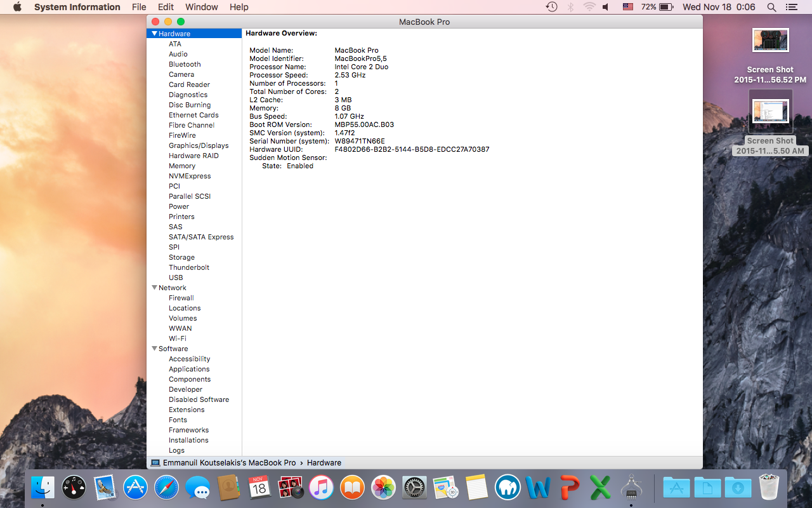Open the flag input source menu
The width and height of the screenshot is (812, 508).
click(628, 7)
